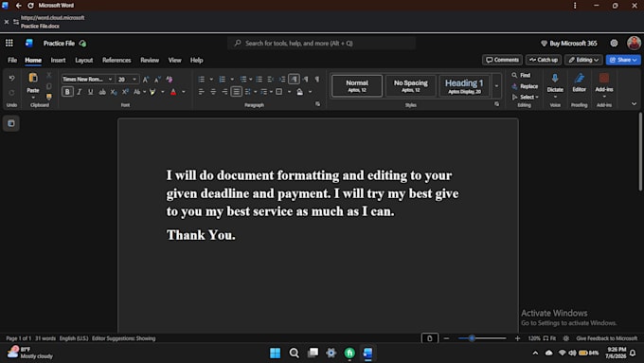This screenshot has height=363, width=644.
Task: Expand the bullets list dropdown arrow
Action: coord(211,80)
